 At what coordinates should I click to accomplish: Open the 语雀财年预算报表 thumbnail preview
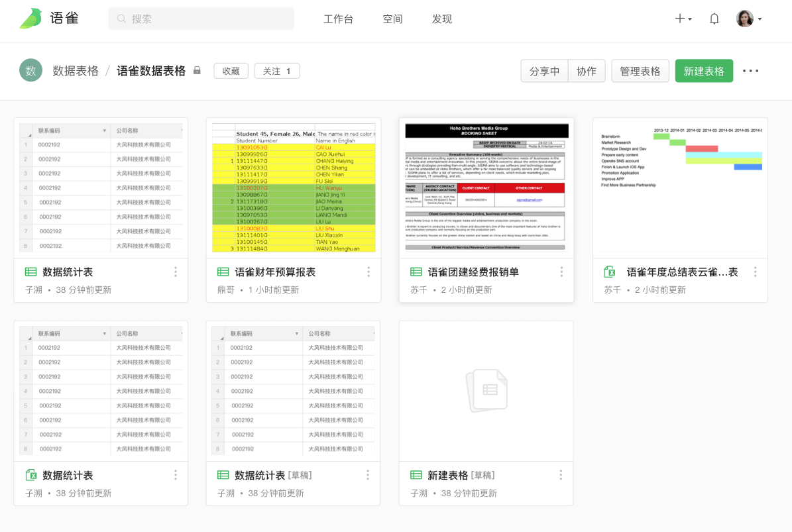tap(294, 187)
